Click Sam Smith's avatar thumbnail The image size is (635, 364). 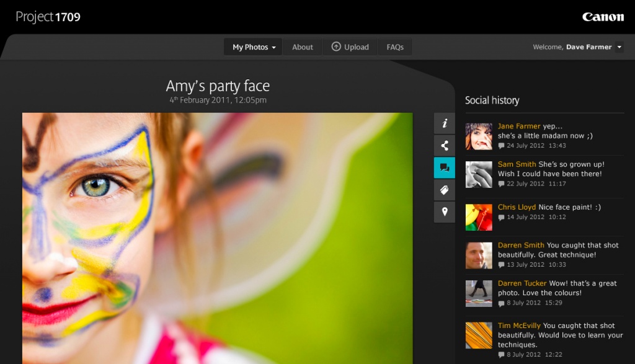click(x=479, y=174)
